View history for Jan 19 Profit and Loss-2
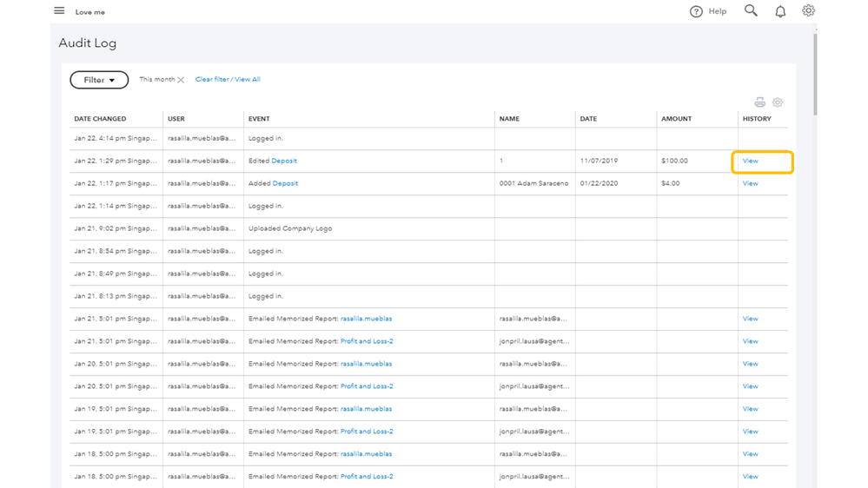 750,432
